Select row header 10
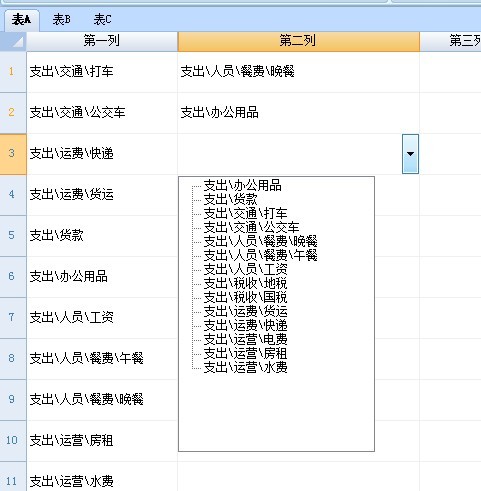481x491 pixels. click(x=13, y=441)
